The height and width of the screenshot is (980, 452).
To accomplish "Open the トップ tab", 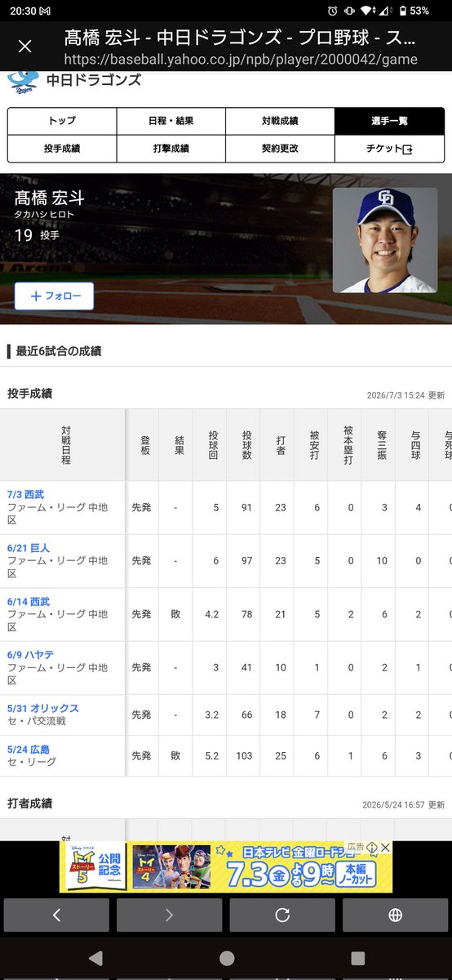I will tap(62, 121).
